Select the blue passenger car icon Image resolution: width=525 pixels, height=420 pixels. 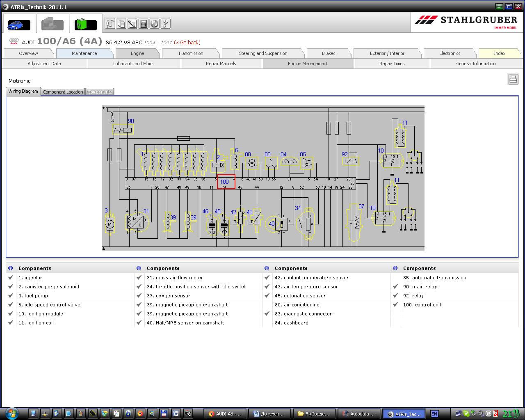pos(19,25)
